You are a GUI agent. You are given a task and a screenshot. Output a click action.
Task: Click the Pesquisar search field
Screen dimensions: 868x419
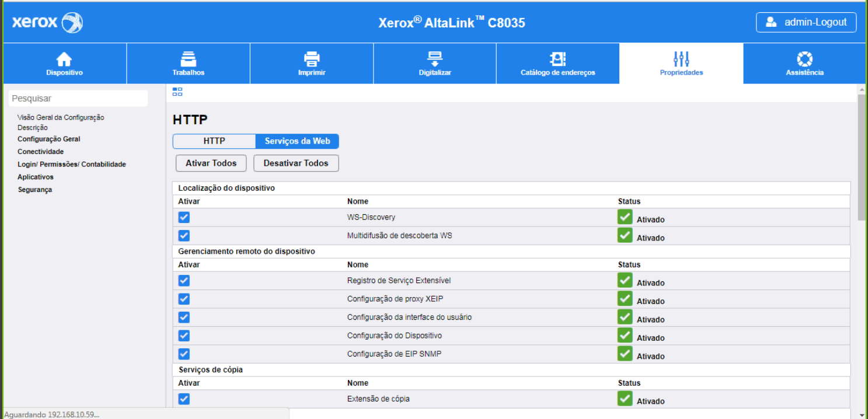(78, 99)
